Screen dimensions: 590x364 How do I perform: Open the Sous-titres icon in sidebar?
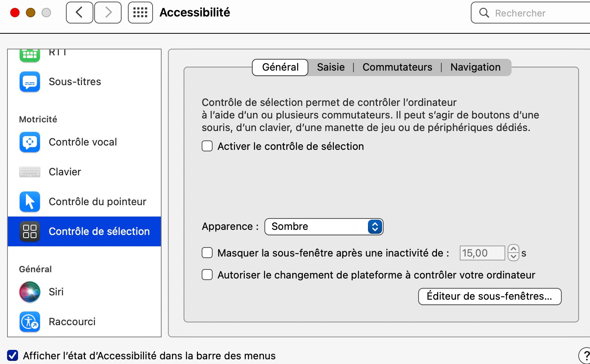[30, 82]
